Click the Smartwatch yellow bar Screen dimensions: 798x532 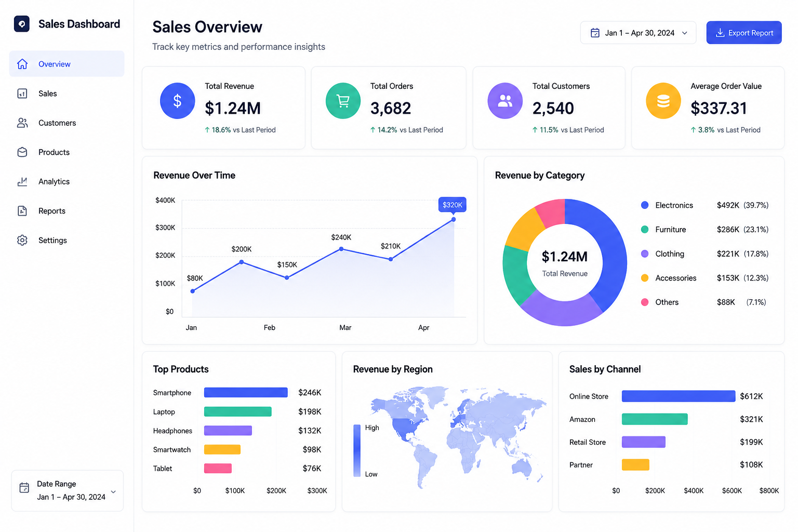(222, 449)
